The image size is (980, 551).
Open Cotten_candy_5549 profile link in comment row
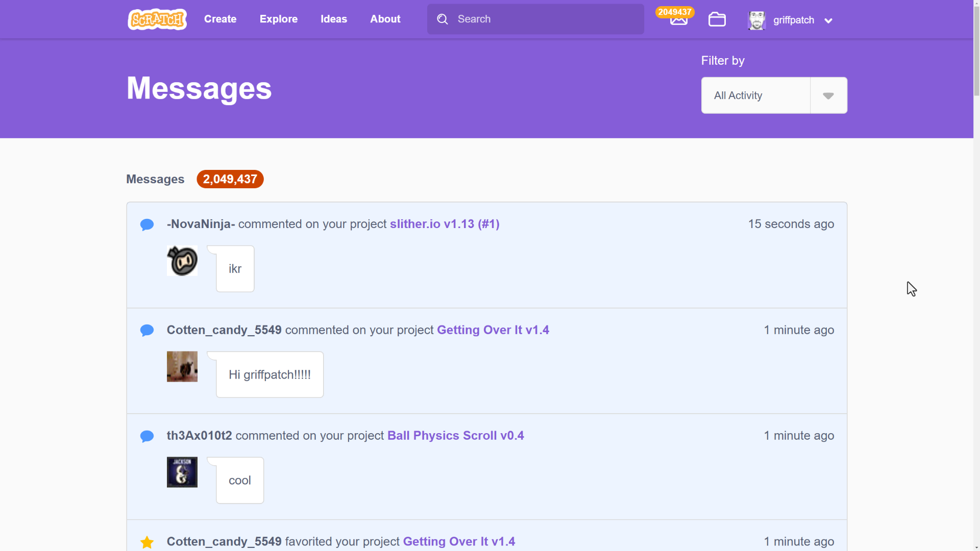224,330
